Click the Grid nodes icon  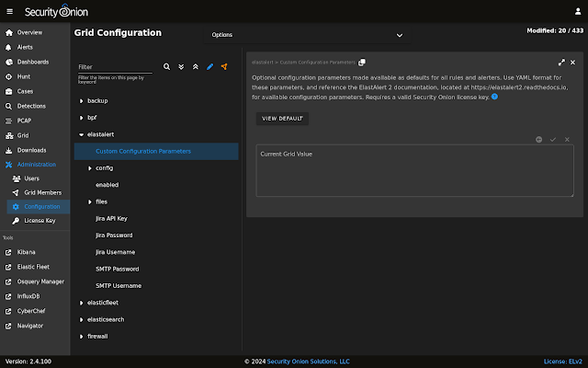[x=8, y=135]
